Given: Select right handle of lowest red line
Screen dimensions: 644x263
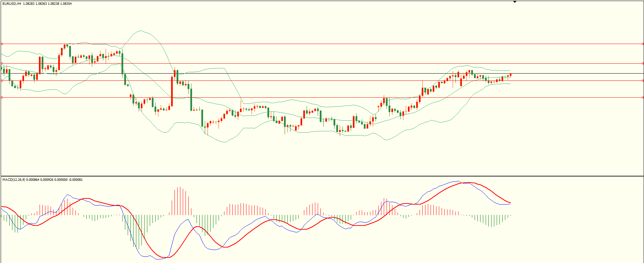Looking at the screenshot, I should point(643,97).
